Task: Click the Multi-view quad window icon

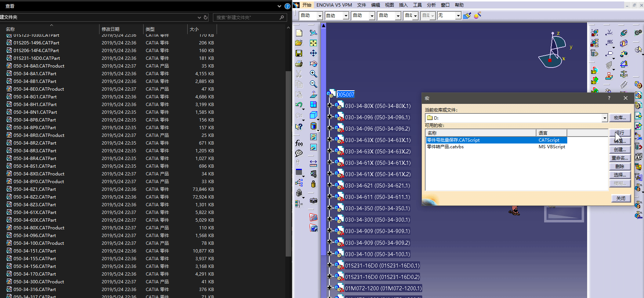Action: 313,105
